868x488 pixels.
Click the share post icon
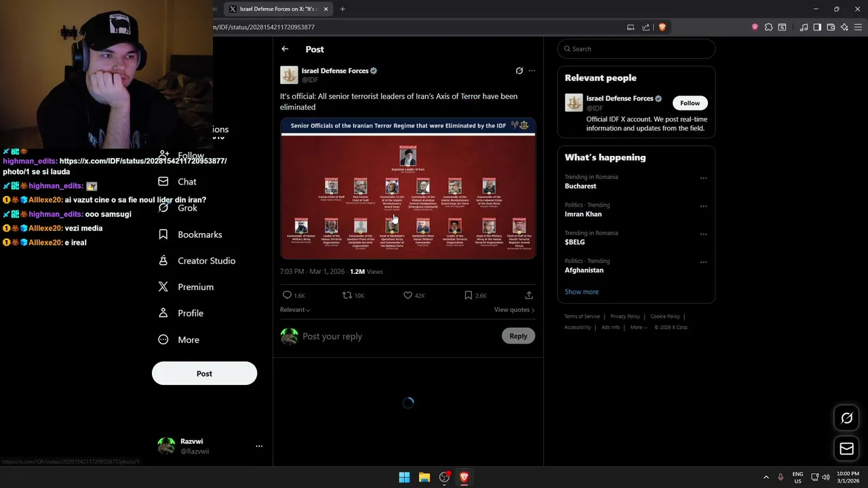point(529,296)
